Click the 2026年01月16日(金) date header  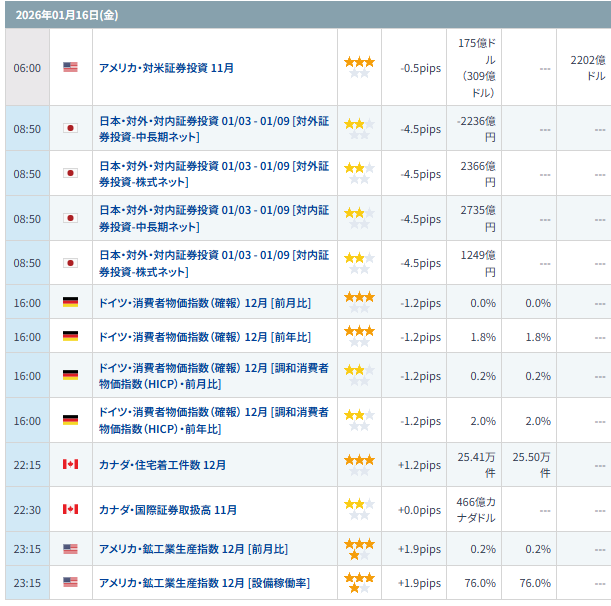click(x=67, y=15)
